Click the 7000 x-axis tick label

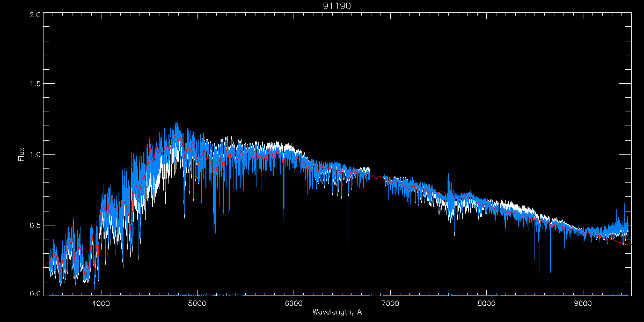tap(390, 303)
